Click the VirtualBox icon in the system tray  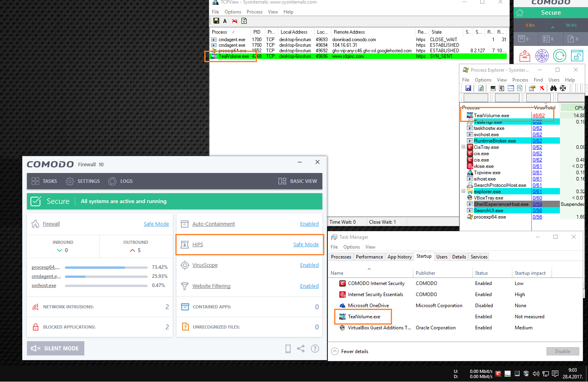[x=526, y=373]
